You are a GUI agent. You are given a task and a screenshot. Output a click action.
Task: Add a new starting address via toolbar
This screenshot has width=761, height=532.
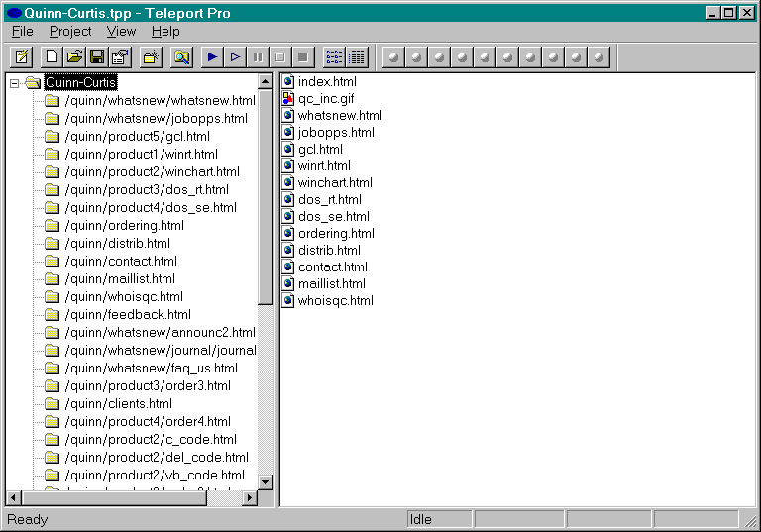click(x=151, y=57)
